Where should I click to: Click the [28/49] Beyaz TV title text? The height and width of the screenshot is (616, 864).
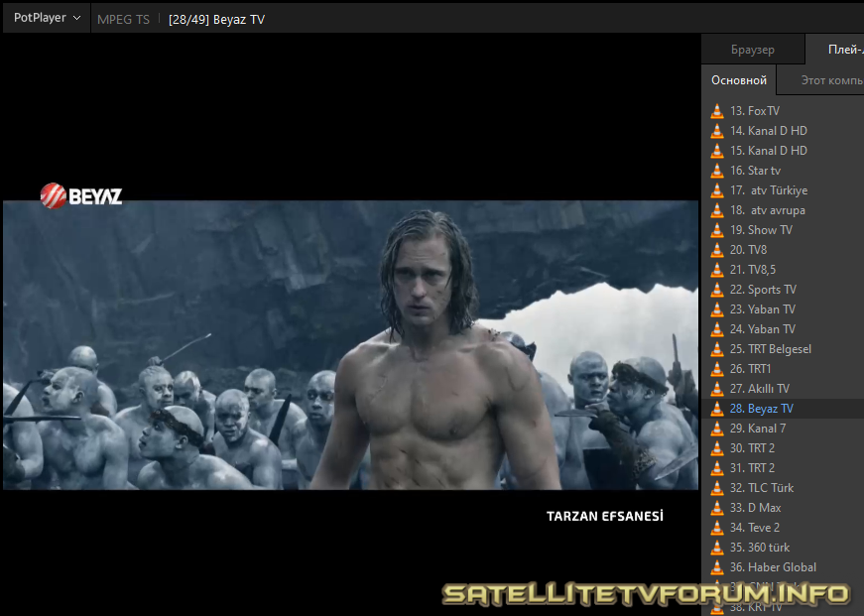click(x=216, y=19)
